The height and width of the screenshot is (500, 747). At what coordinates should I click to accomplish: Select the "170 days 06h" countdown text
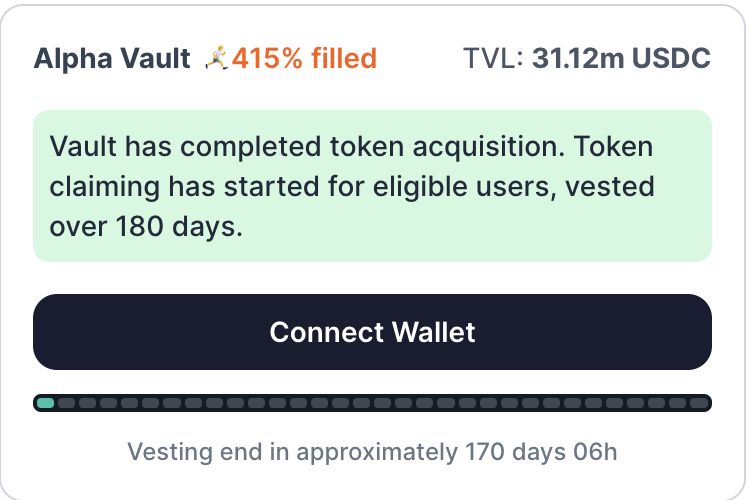pyautogui.click(x=541, y=452)
